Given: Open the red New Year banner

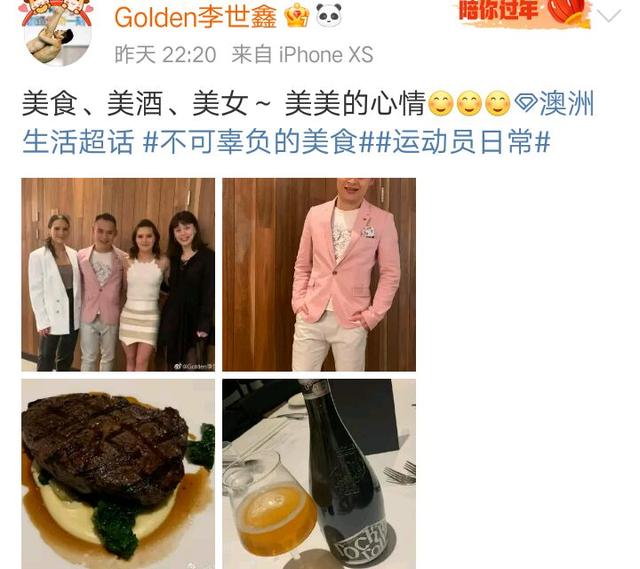Looking at the screenshot, I should (x=524, y=13).
